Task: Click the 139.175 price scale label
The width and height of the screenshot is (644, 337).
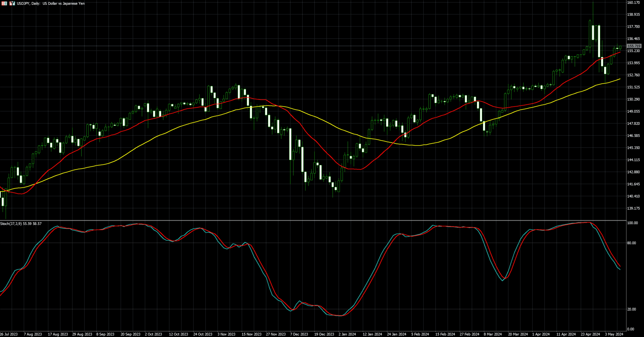Action: point(633,208)
